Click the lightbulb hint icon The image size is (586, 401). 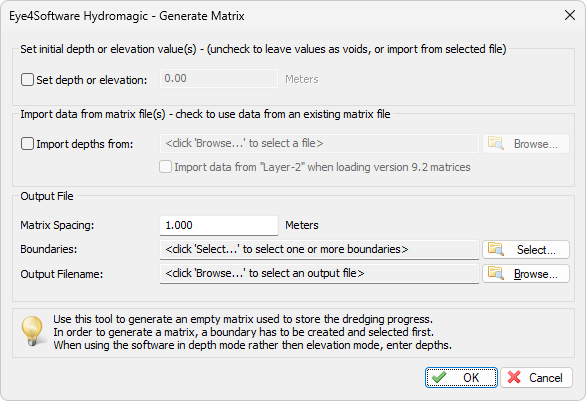click(x=33, y=331)
